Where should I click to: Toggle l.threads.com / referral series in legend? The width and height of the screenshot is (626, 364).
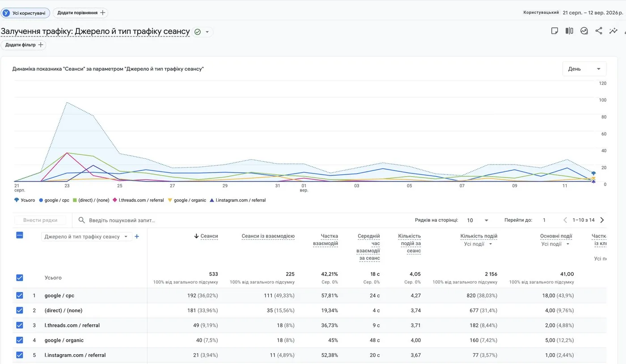click(138, 200)
